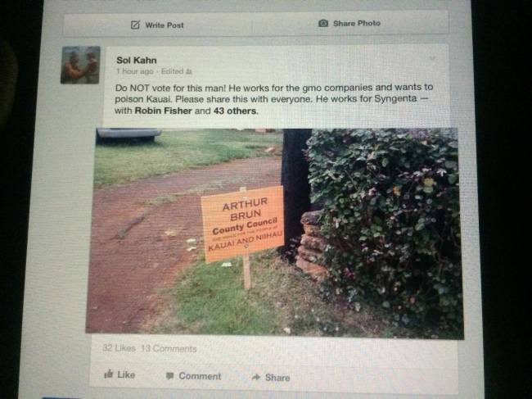The image size is (532, 399).
Task: Click the thumbs-up Like icon
Action: pos(108,374)
